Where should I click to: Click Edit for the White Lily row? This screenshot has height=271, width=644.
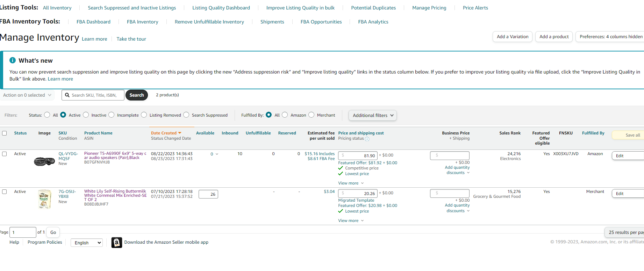[628, 194]
